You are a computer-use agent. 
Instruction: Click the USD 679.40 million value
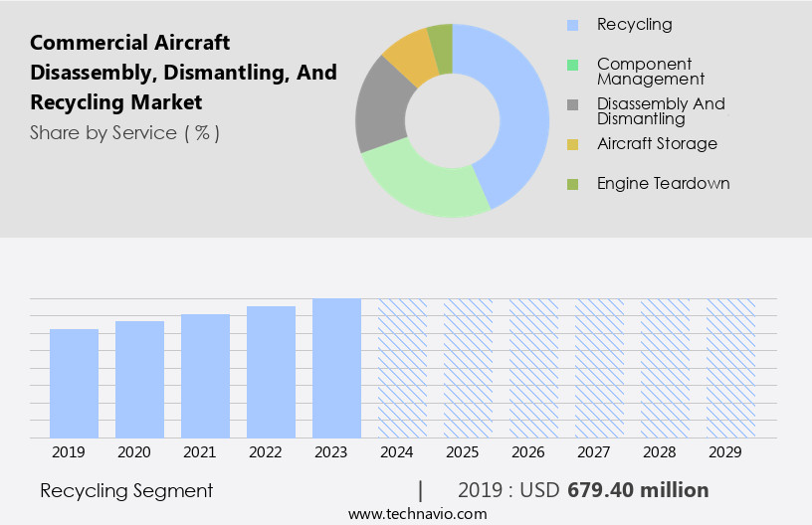[x=614, y=490]
